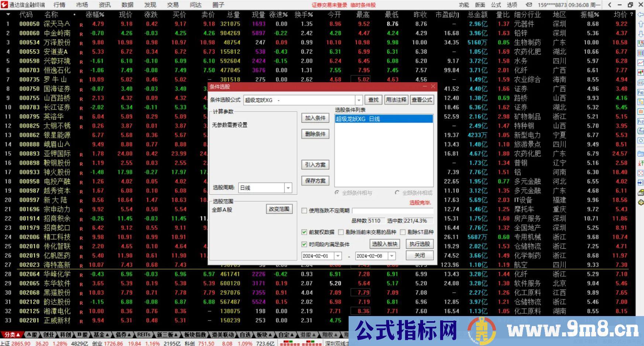Click the gear settings icon in right sidebar

641,202
